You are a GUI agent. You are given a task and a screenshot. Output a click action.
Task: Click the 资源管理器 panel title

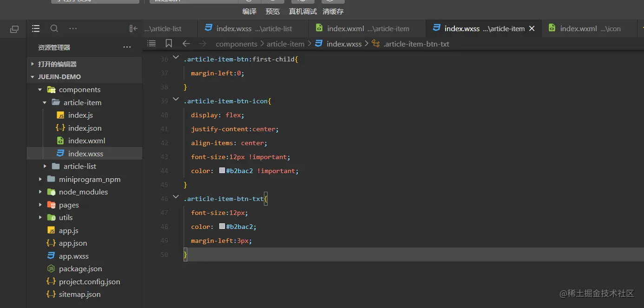click(x=54, y=47)
